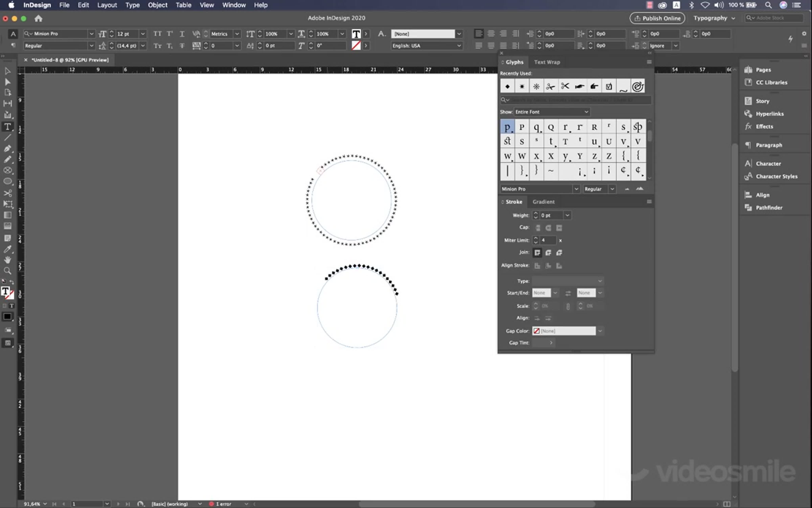Screen dimensions: 812x508
Task: Open the Object menu
Action: click(x=158, y=5)
